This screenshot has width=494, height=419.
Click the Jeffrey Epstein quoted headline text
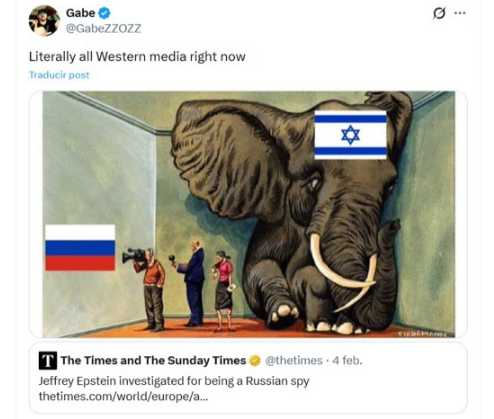pos(174,381)
